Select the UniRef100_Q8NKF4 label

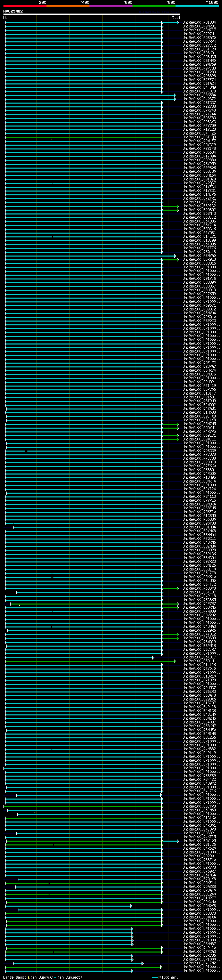[x=199, y=481]
